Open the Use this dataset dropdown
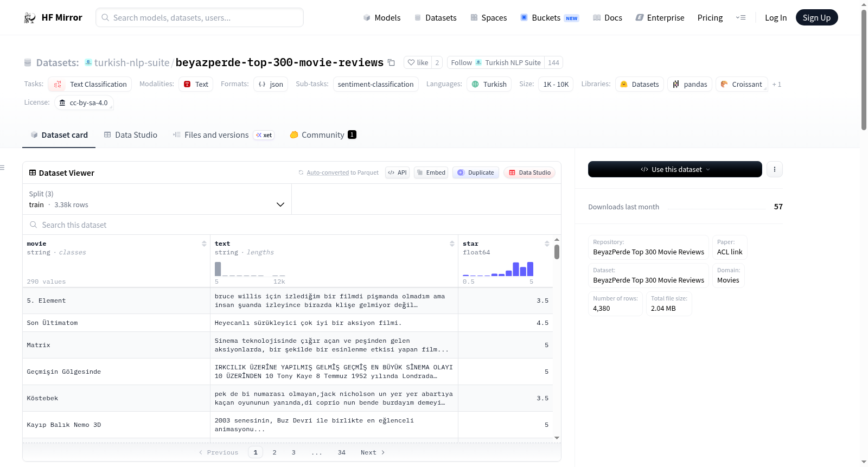Viewport: 868px width, 467px height. click(x=675, y=169)
